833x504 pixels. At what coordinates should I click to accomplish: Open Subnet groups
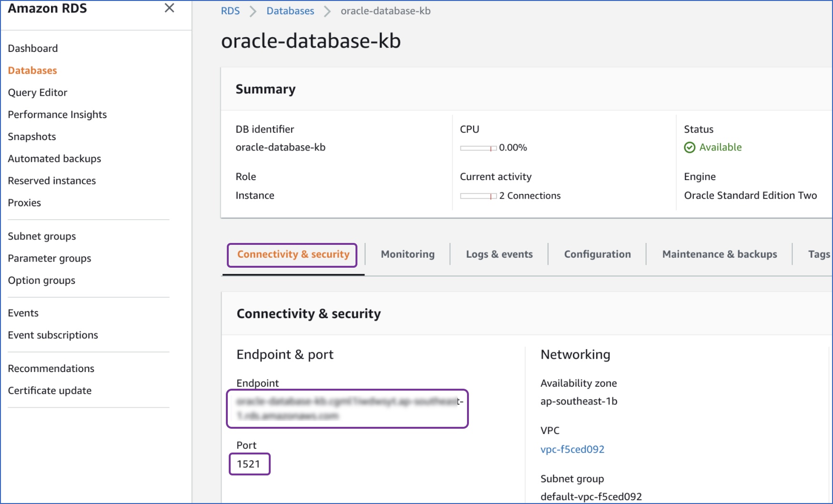(x=42, y=236)
